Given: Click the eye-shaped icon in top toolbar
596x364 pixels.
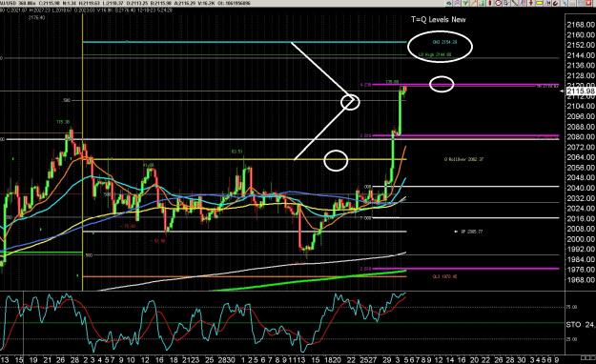Looking at the screenshot, I should (x=449, y=3).
